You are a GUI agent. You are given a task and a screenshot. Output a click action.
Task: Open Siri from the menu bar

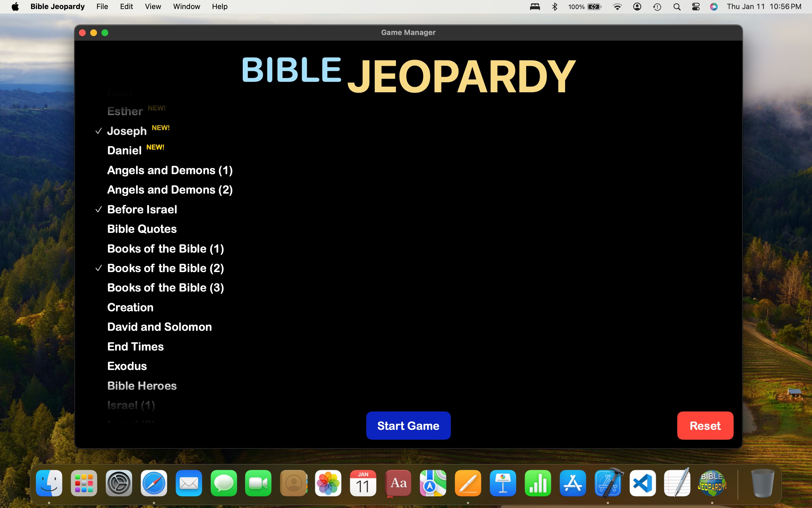[714, 7]
